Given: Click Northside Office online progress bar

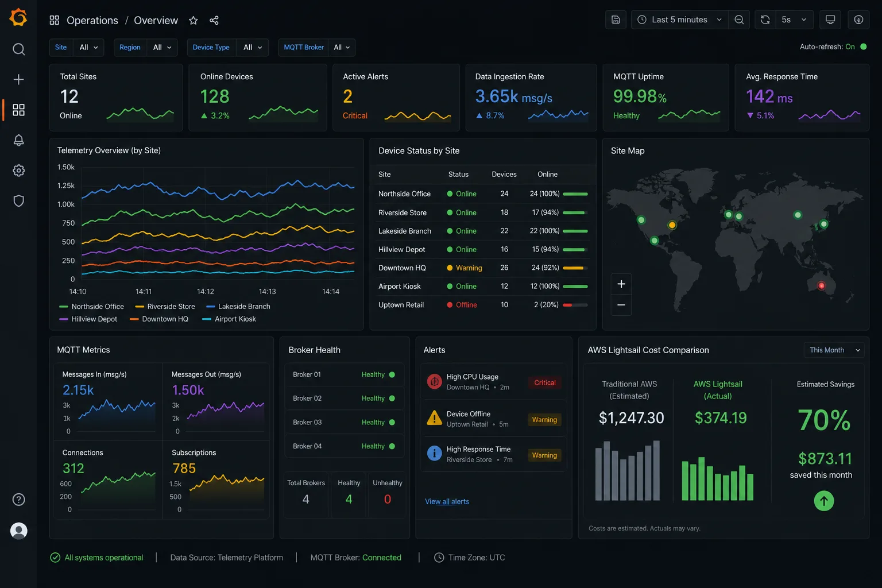Looking at the screenshot, I should (575, 194).
